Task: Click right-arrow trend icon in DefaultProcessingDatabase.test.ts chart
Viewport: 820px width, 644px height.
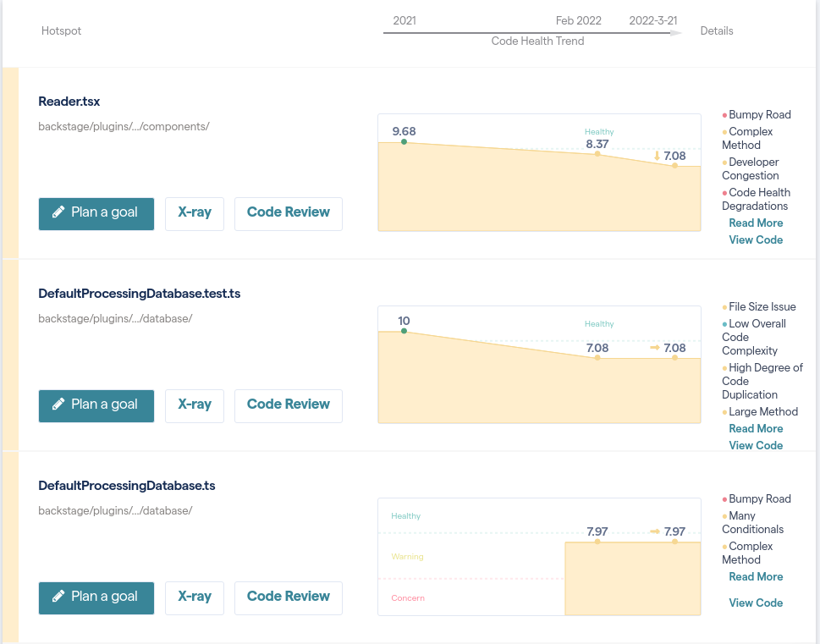Action: 655,347
